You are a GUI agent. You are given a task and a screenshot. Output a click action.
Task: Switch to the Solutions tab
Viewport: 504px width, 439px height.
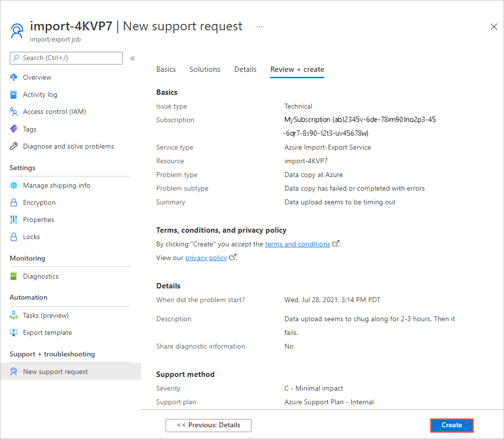click(x=205, y=69)
